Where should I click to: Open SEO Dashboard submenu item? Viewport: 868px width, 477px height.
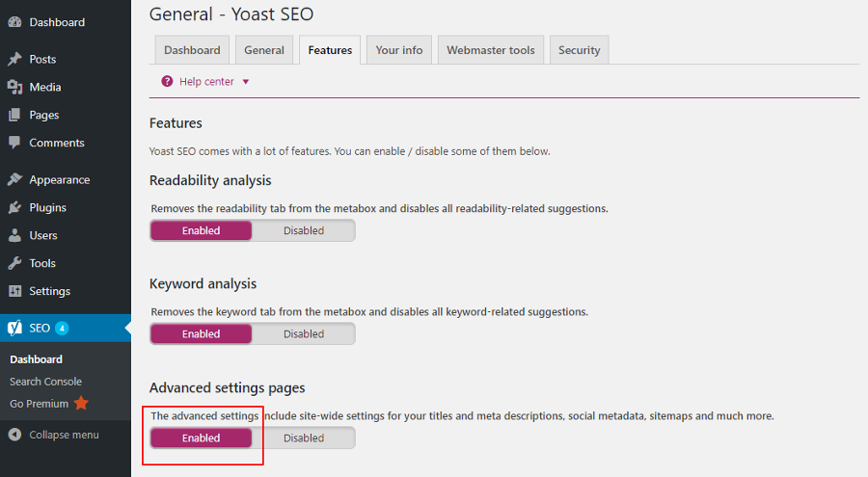pos(36,359)
